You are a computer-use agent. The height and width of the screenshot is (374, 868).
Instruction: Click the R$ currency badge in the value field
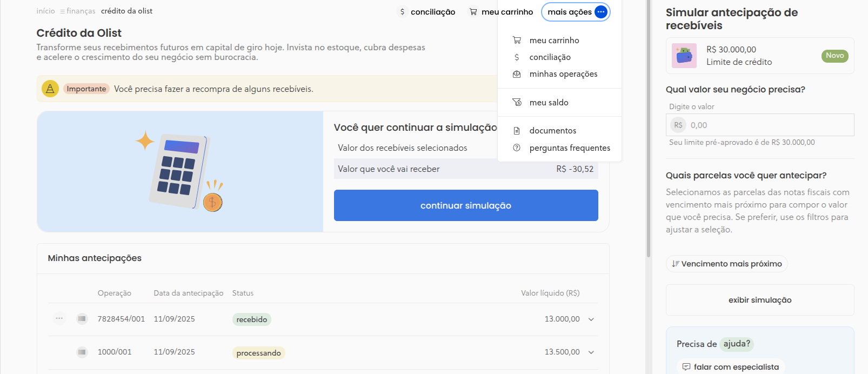coord(678,125)
